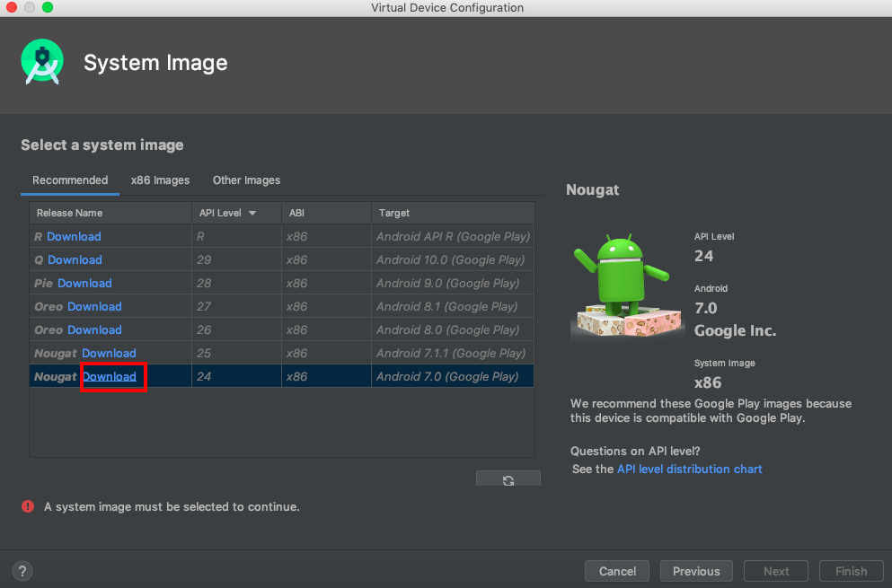Click API level 28 cell
This screenshot has height=588, width=892.
coord(236,283)
